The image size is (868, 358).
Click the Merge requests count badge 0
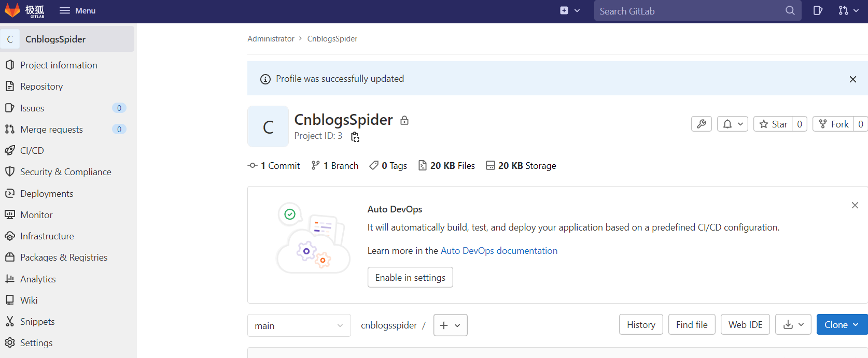[x=119, y=129]
